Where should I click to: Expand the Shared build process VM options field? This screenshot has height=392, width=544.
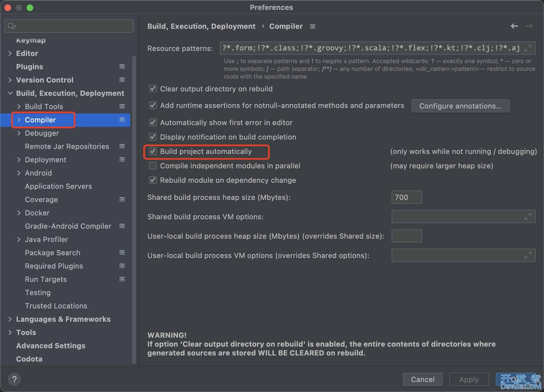point(528,216)
